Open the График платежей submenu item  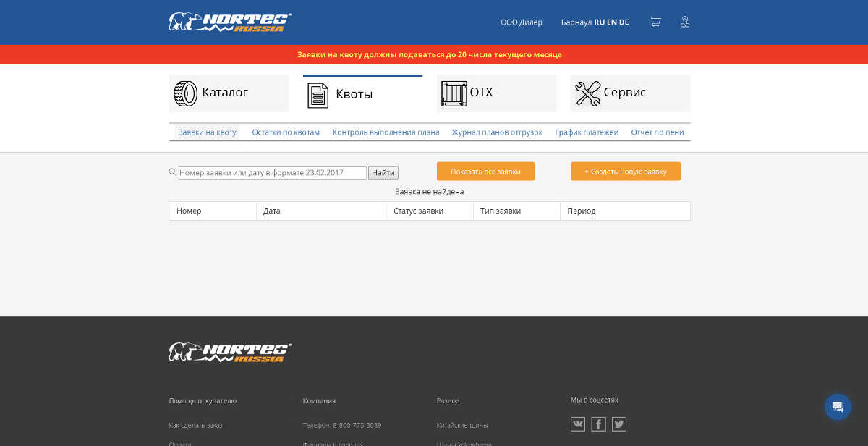(587, 132)
